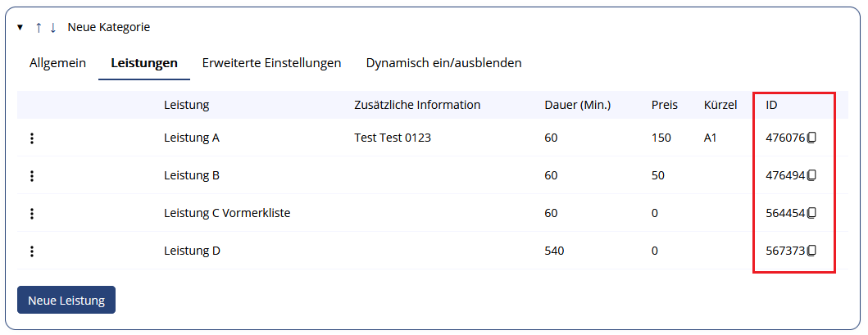
Task: Open three-dot menu for Leistung D
Action: [x=32, y=251]
